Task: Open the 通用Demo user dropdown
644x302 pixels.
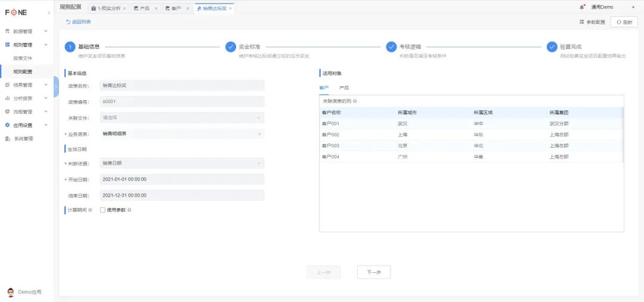Action: point(613,7)
